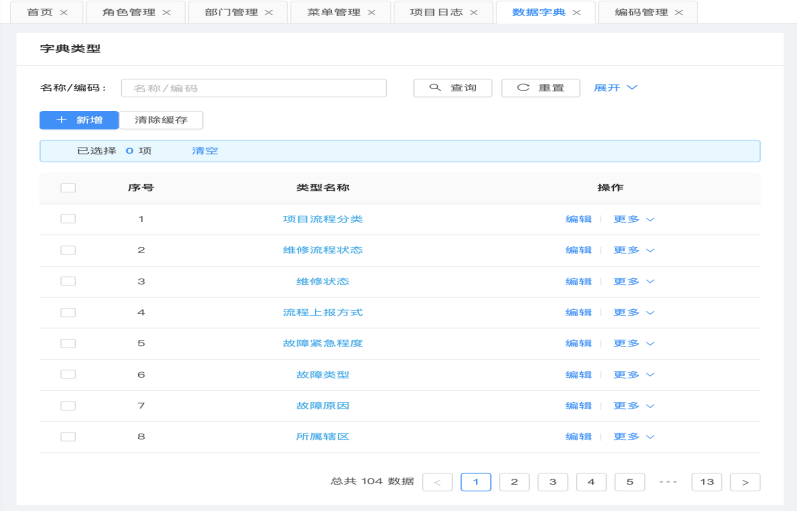Expand advanced search with 展开
This screenshot has width=797, height=511.
(615, 88)
